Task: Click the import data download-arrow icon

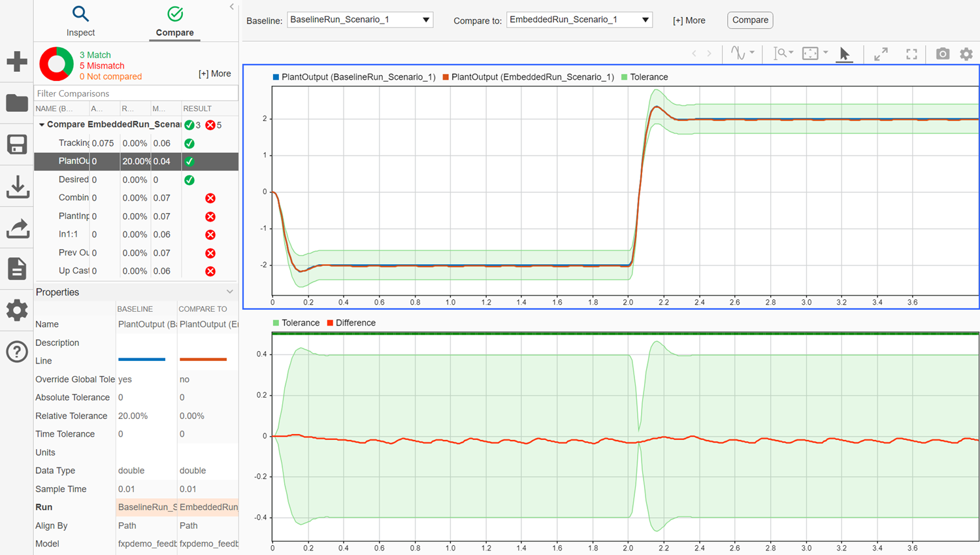Action: 17,186
